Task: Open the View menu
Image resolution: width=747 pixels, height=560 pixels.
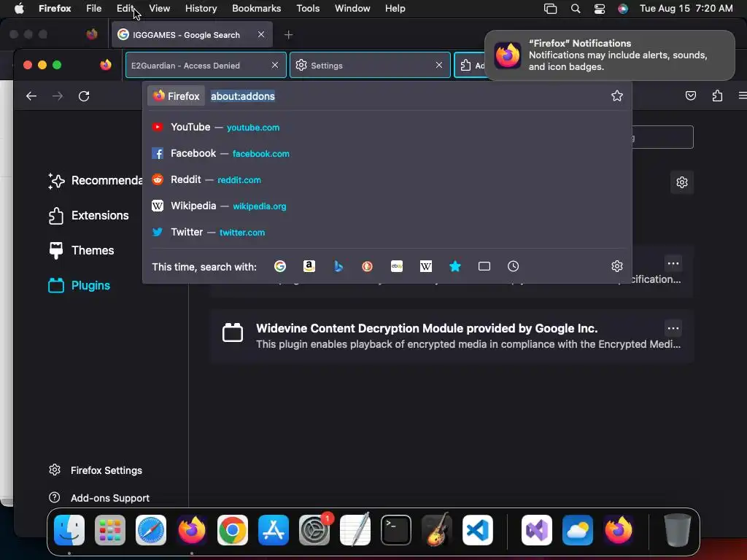Action: pyautogui.click(x=159, y=8)
